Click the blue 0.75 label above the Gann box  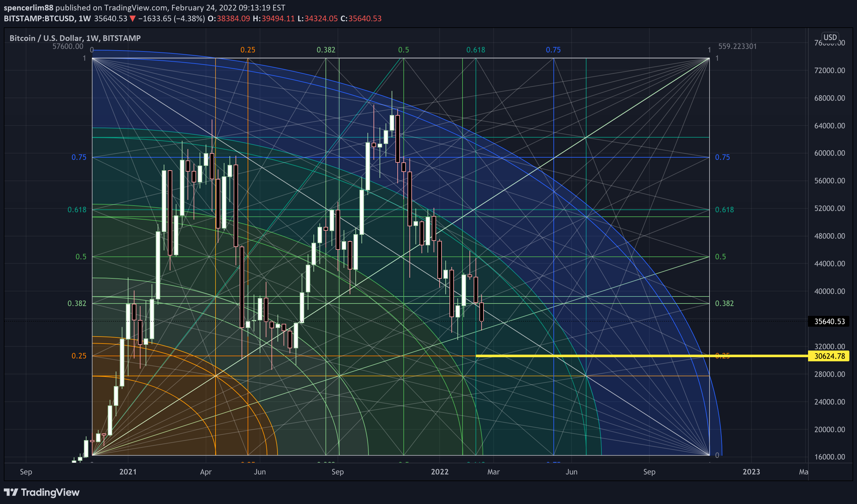coord(553,50)
